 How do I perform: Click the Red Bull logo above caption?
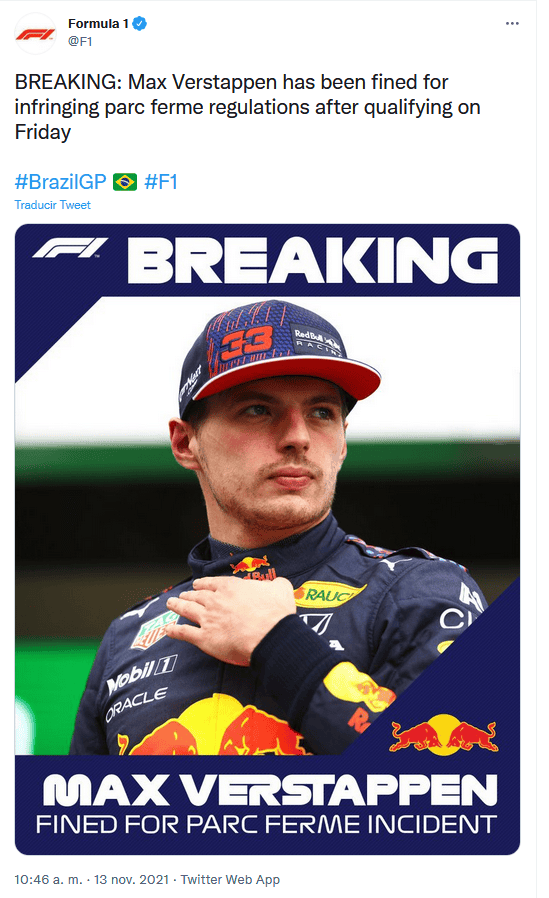(x=444, y=732)
